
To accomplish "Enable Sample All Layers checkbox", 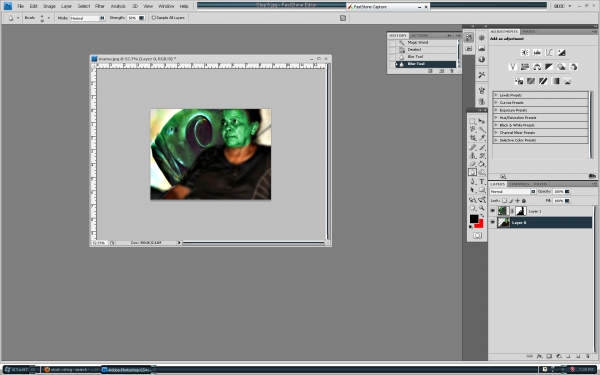I will (x=154, y=18).
